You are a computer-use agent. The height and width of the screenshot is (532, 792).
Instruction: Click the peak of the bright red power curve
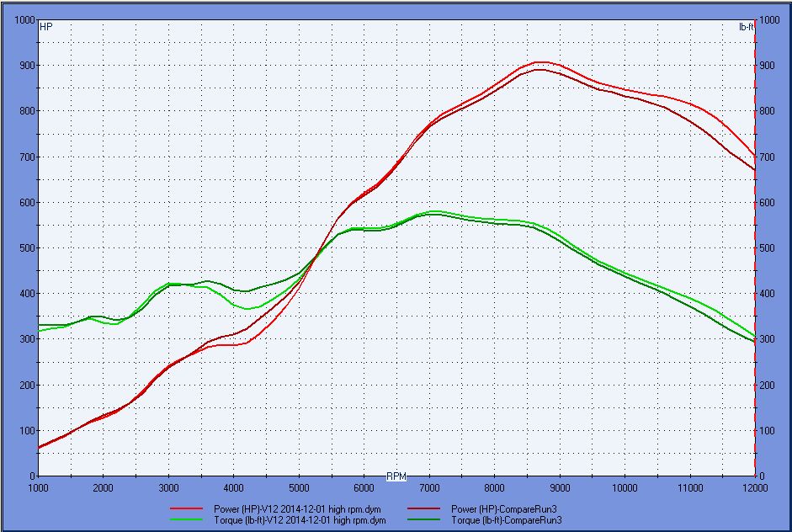pos(540,61)
